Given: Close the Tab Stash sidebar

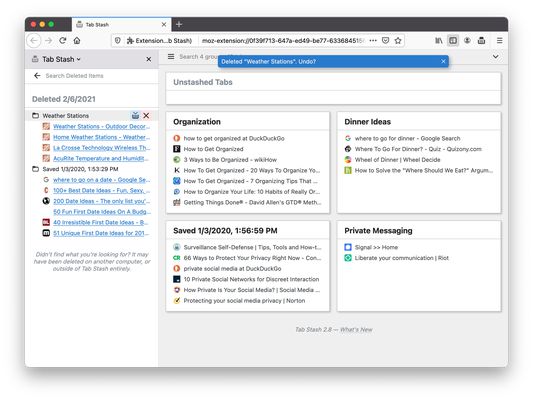Looking at the screenshot, I should click(149, 59).
